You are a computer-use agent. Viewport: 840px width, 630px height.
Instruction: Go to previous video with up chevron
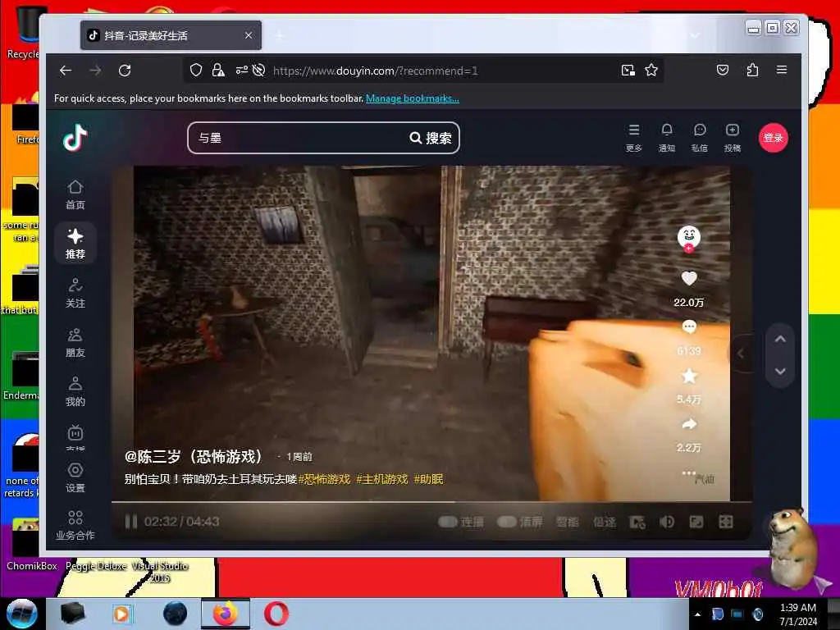780,339
